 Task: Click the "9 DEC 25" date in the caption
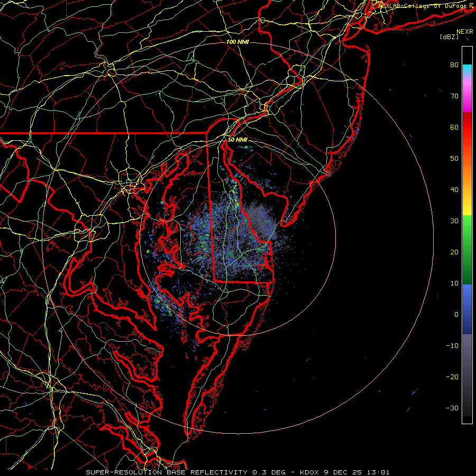(342, 472)
